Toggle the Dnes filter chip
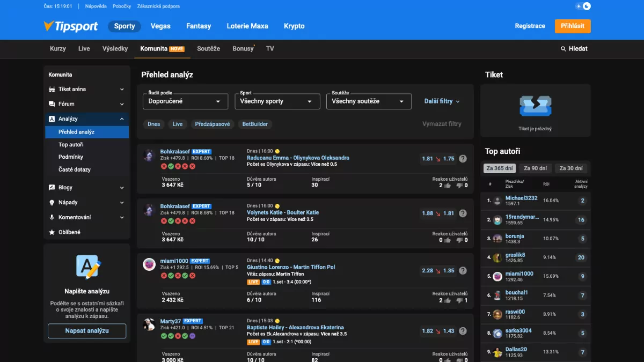644x362 pixels. (154, 124)
